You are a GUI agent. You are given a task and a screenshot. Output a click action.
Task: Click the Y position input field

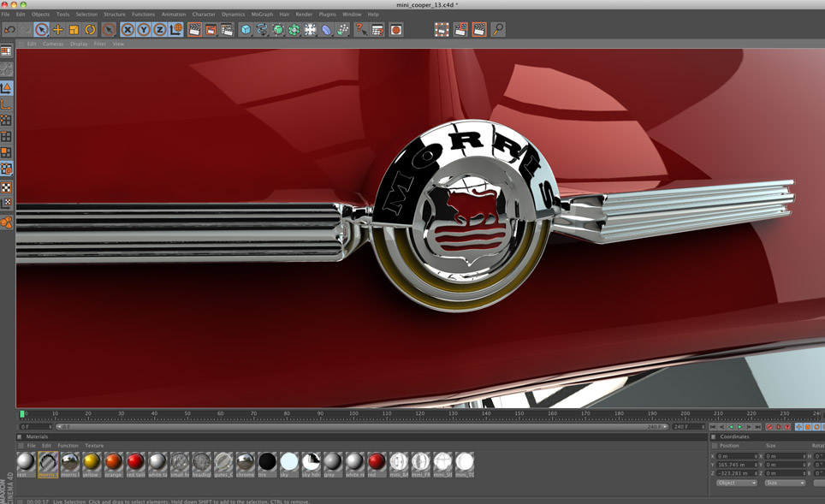tap(736, 465)
